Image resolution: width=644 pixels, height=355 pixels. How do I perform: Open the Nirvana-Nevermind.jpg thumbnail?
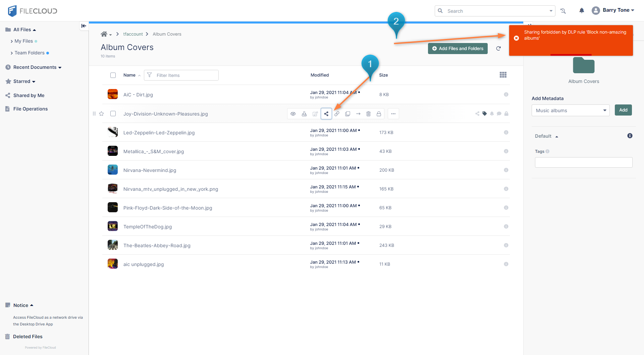[x=113, y=170]
